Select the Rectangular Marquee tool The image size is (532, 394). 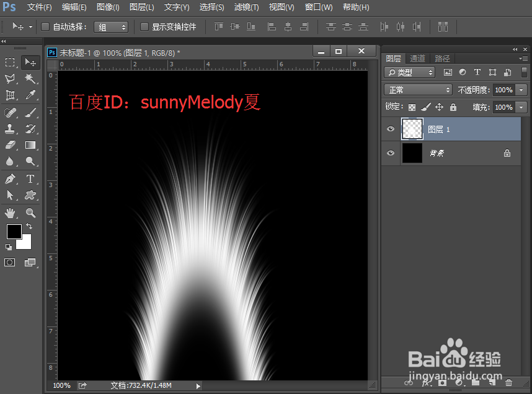10,63
